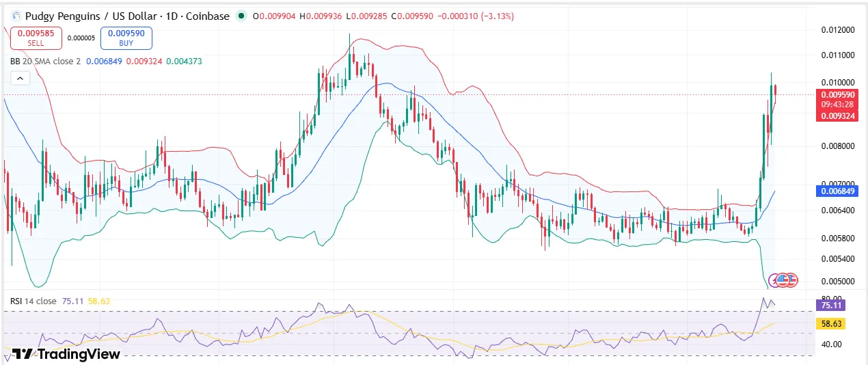
Task: Click the 0.008000 price scale label
Action: [x=837, y=146]
